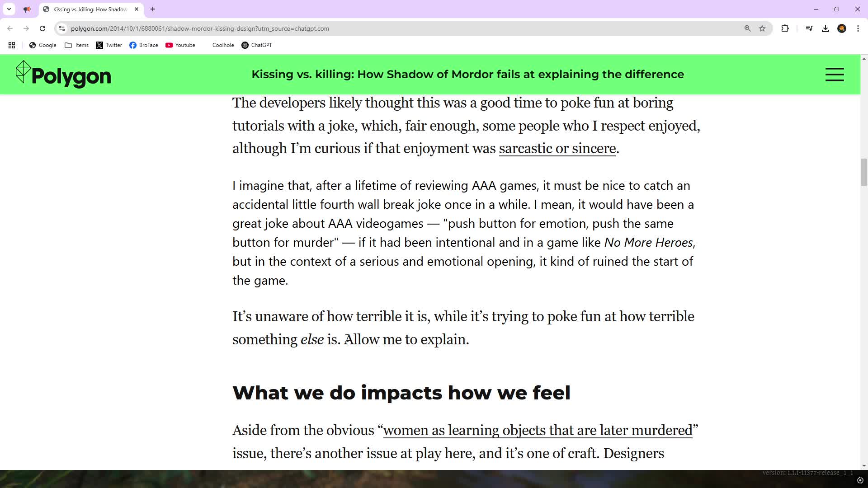Click the page scrollbar thumb
The width and height of the screenshot is (868, 488).
tap(864, 172)
